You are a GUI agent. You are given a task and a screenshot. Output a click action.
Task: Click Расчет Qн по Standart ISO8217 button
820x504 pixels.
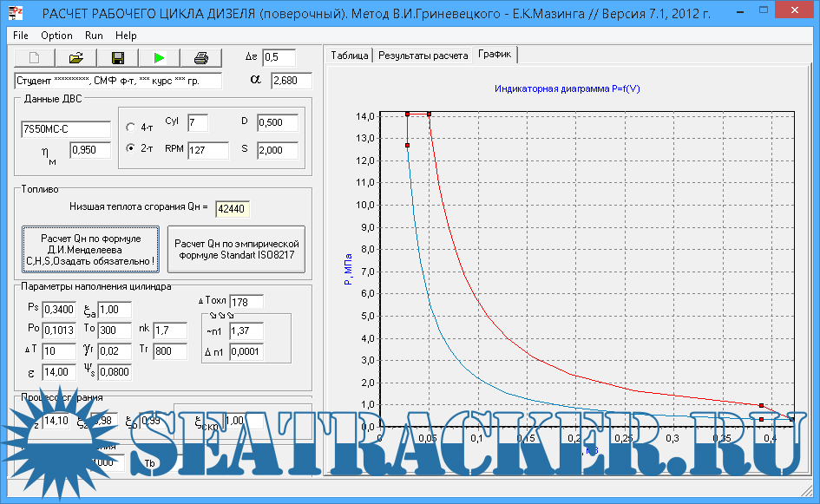click(238, 250)
